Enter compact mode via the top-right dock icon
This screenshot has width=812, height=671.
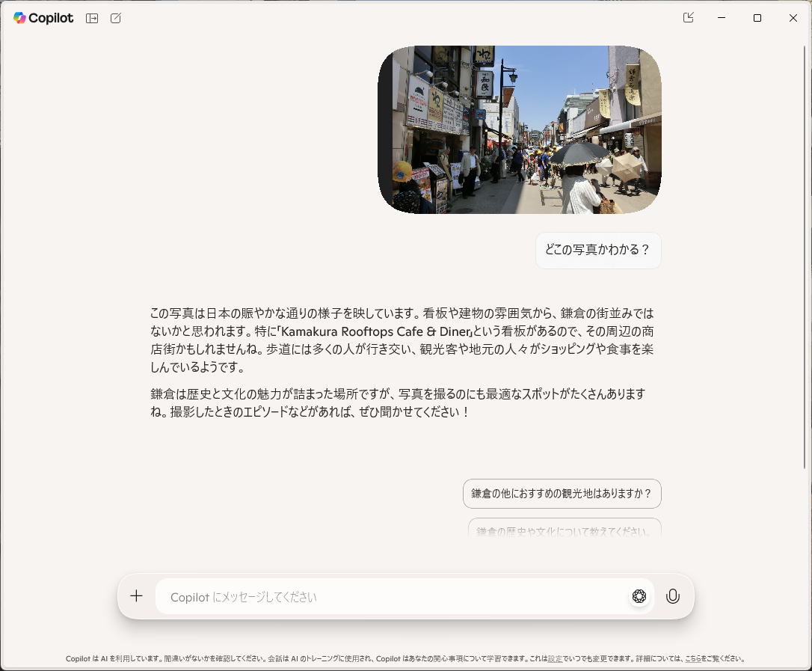coord(689,17)
